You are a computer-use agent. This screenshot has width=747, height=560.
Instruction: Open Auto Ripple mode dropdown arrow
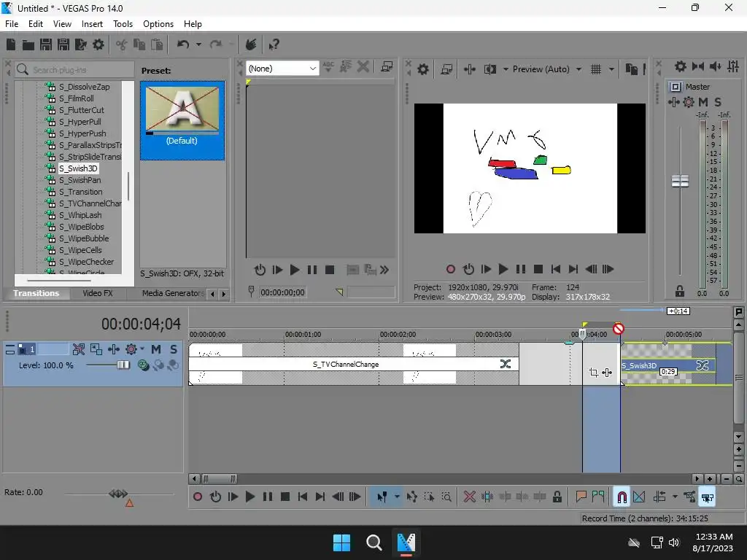tap(675, 497)
